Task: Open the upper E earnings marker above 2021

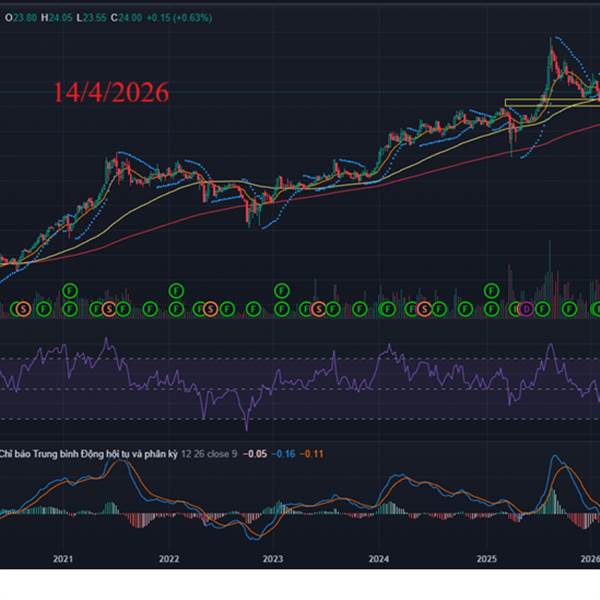Action: point(70,291)
